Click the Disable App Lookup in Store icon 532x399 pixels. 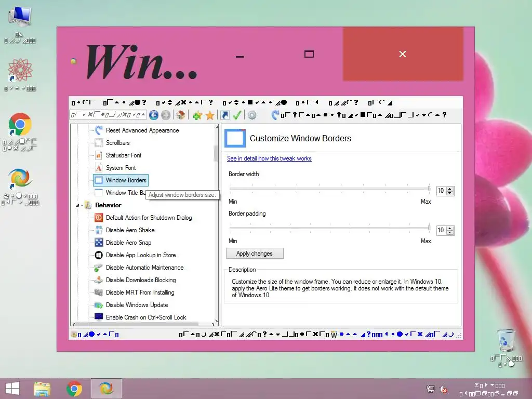coord(99,255)
